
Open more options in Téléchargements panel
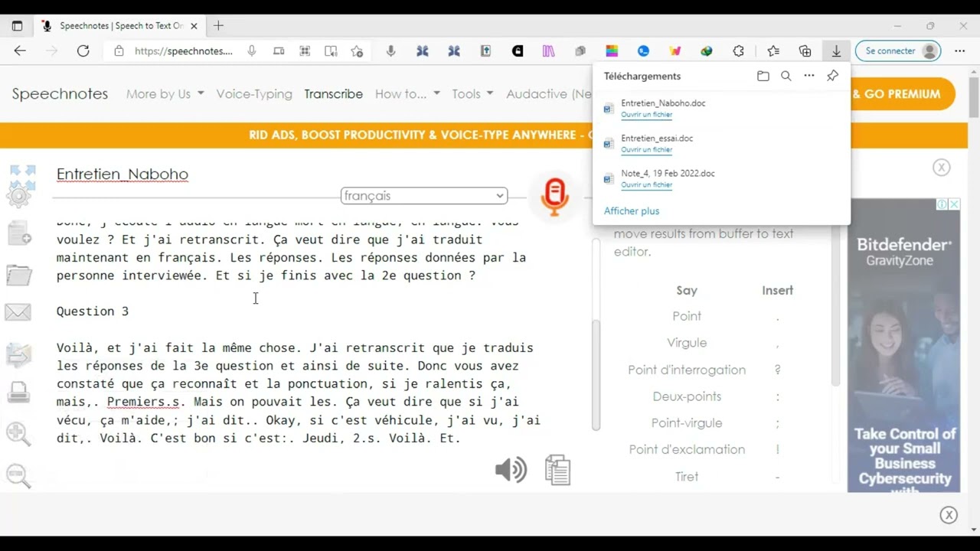[808, 76]
